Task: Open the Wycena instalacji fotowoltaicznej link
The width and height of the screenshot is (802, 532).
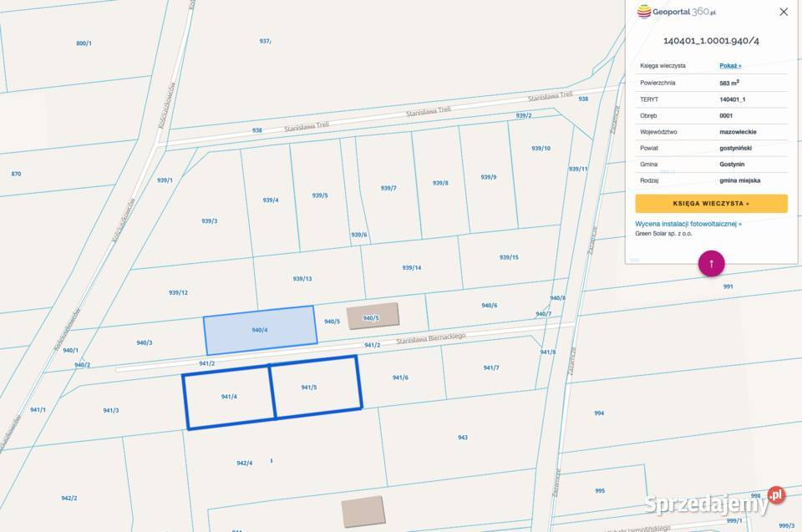Action: click(688, 224)
